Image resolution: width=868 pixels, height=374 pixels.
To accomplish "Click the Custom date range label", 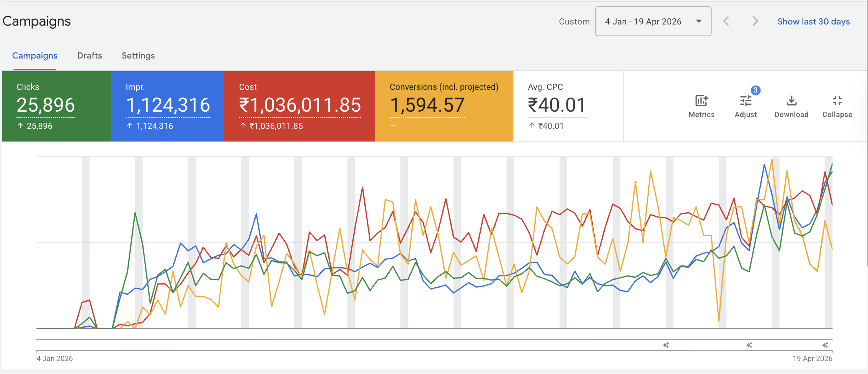I will (x=574, y=22).
